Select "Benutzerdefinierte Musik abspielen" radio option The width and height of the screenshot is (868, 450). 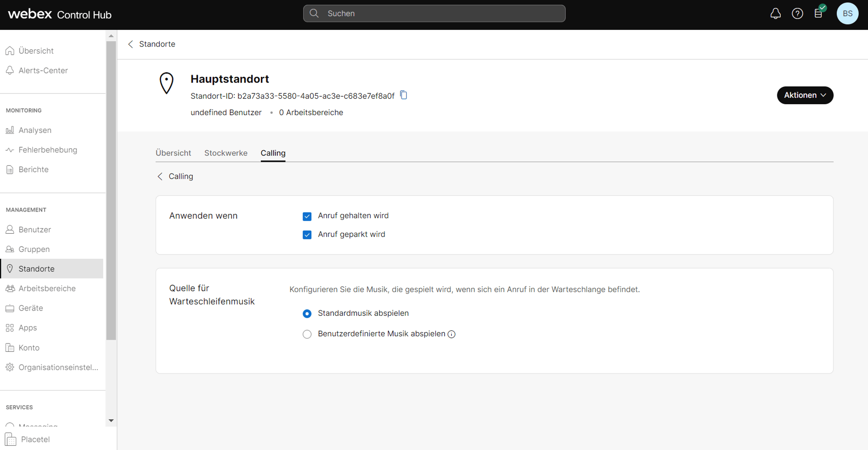click(307, 334)
